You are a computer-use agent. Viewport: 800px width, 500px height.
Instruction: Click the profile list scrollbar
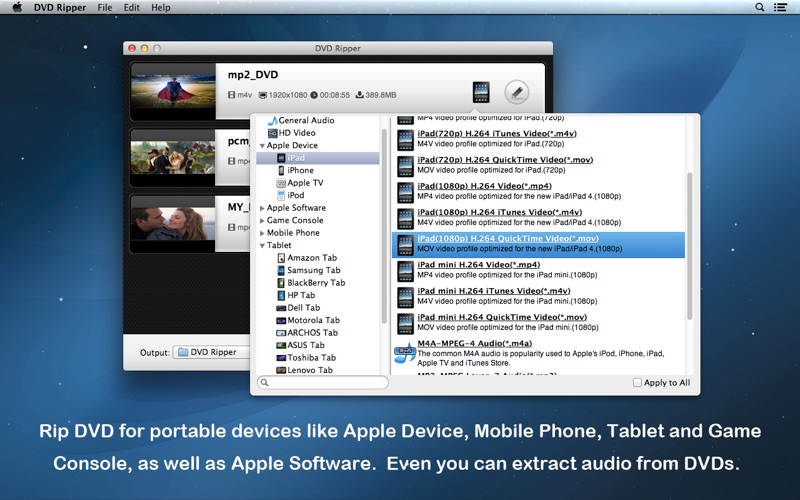click(x=690, y=246)
